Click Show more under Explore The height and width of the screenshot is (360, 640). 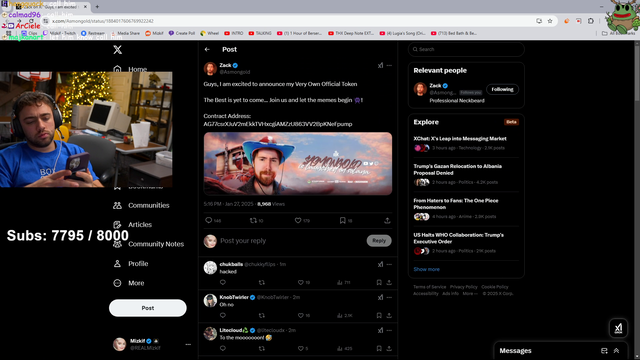[426, 269]
